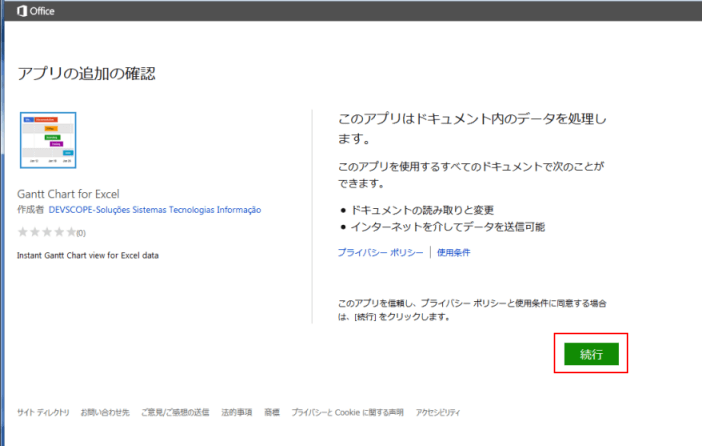
Task: Click the 'Instant Gantt Chart view for Excel data' description
Action: [88, 255]
